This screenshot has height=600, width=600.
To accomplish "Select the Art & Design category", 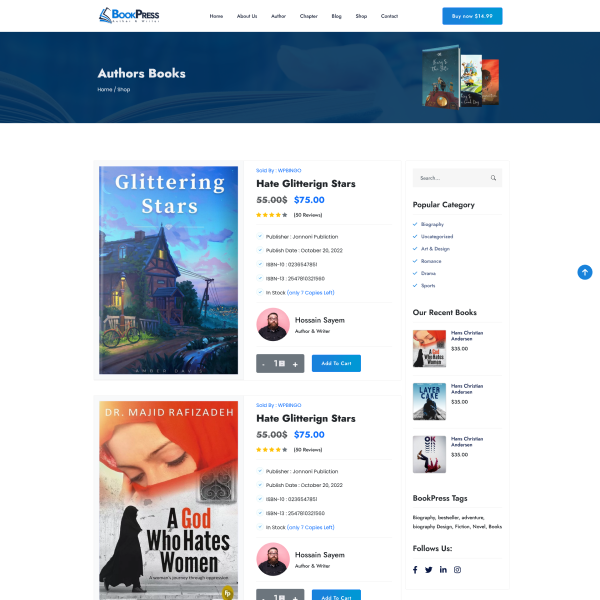I will pos(435,249).
